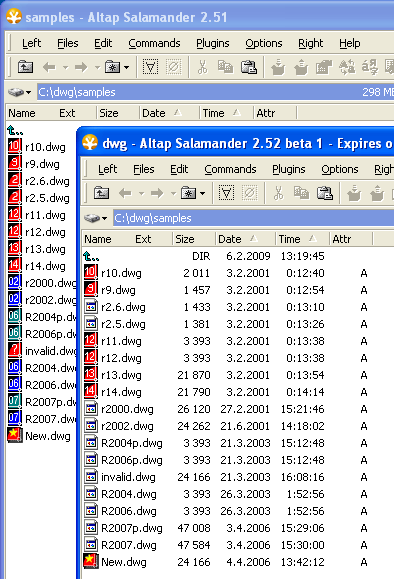
Task: Sort by Size column in dwg window
Action: (x=194, y=239)
